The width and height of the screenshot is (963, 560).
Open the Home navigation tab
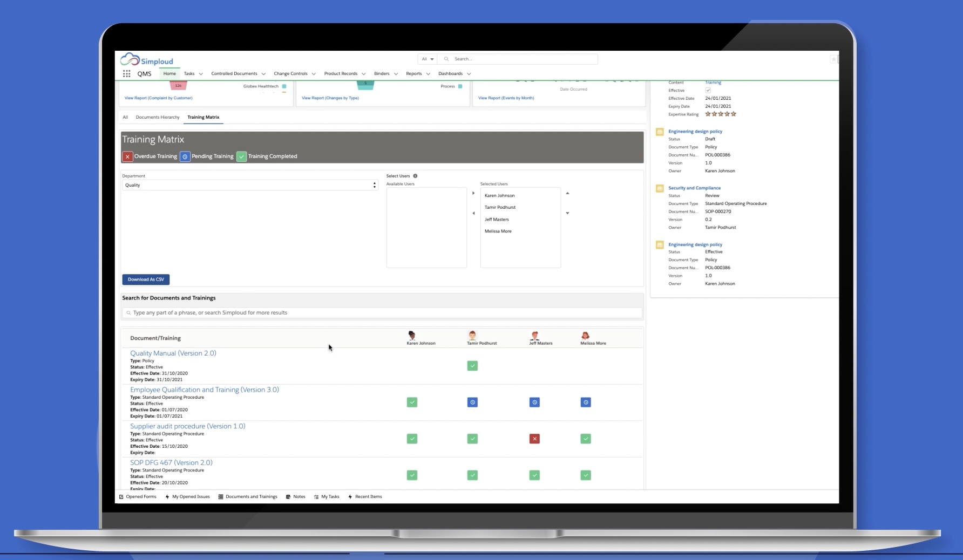click(x=169, y=74)
